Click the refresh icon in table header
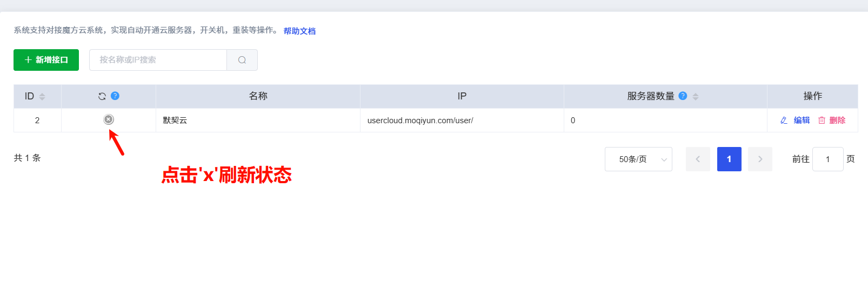Screen dimensions: 868x301 coord(102,96)
